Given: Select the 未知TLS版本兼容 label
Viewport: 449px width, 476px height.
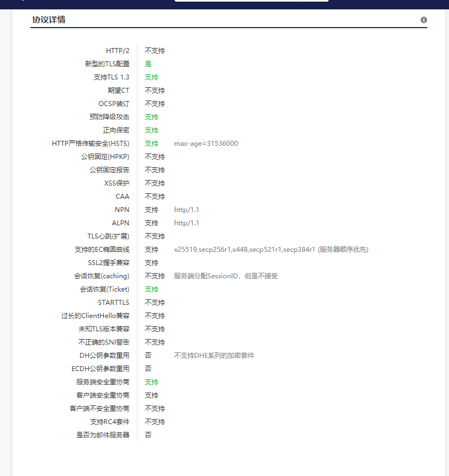Looking at the screenshot, I should (x=104, y=329).
